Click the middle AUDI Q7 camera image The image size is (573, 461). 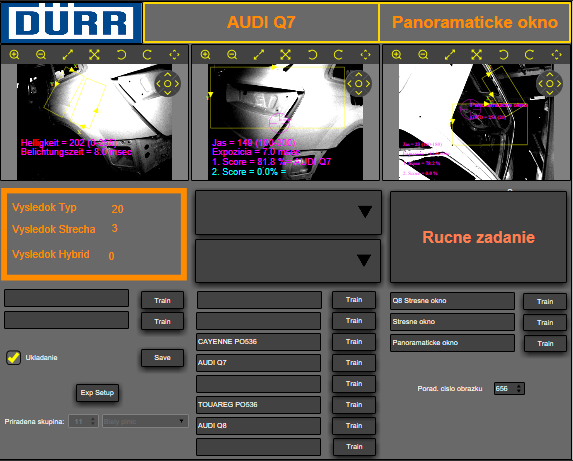coord(285,122)
